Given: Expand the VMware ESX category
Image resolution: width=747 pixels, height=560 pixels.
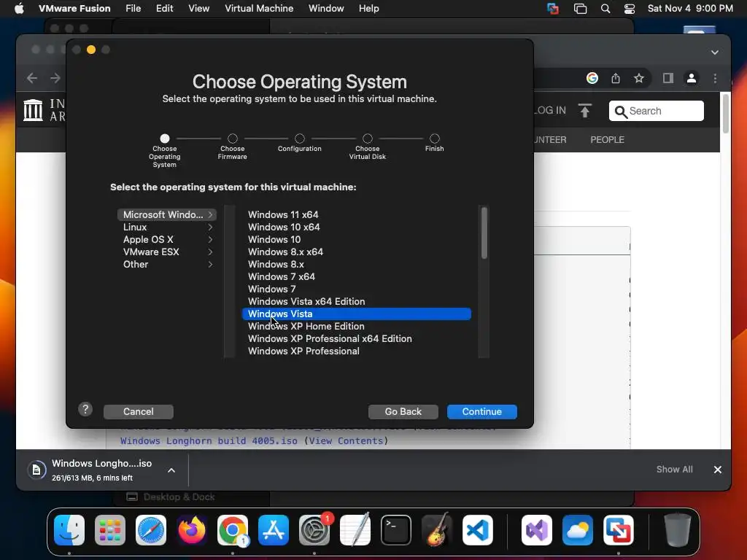Looking at the screenshot, I should (167, 252).
